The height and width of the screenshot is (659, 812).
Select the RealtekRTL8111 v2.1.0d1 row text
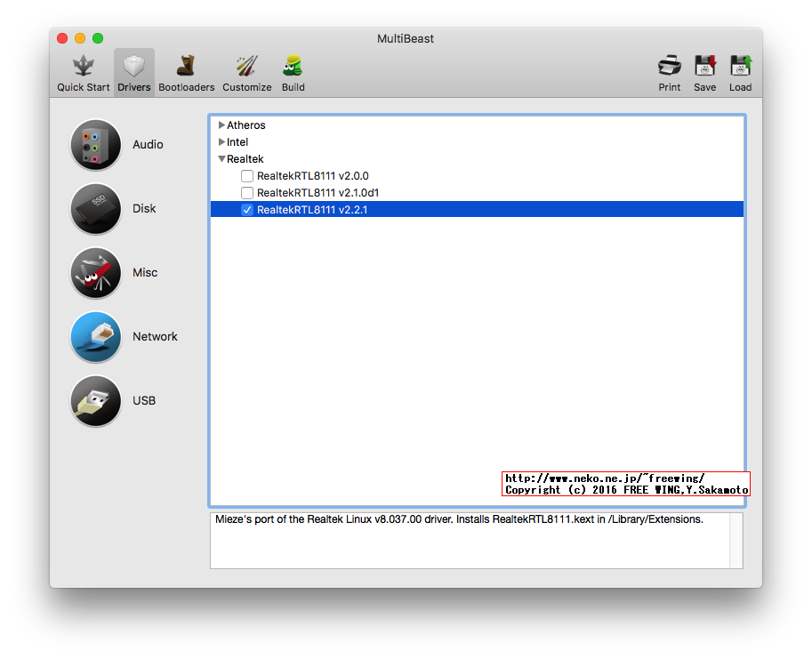pos(318,193)
